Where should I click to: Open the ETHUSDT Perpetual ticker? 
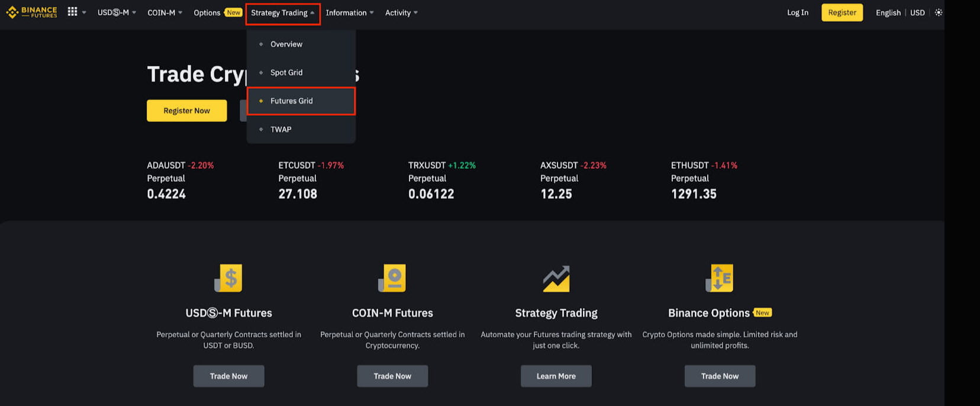(704, 180)
